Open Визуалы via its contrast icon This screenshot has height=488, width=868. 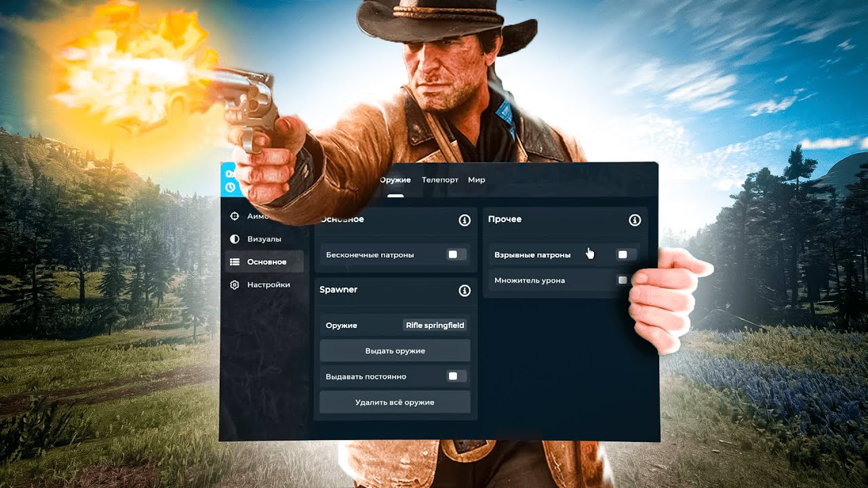click(x=235, y=239)
